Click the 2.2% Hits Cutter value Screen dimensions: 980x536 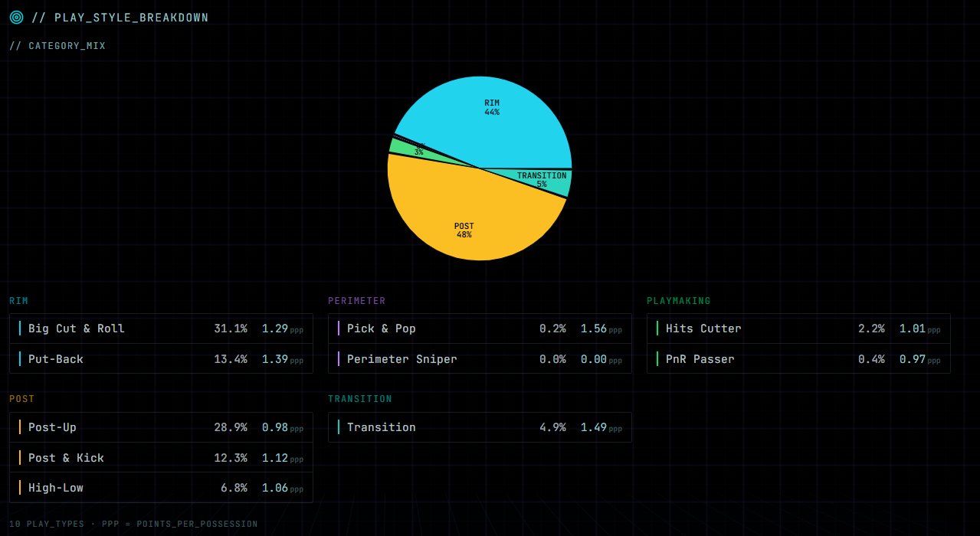(871, 328)
